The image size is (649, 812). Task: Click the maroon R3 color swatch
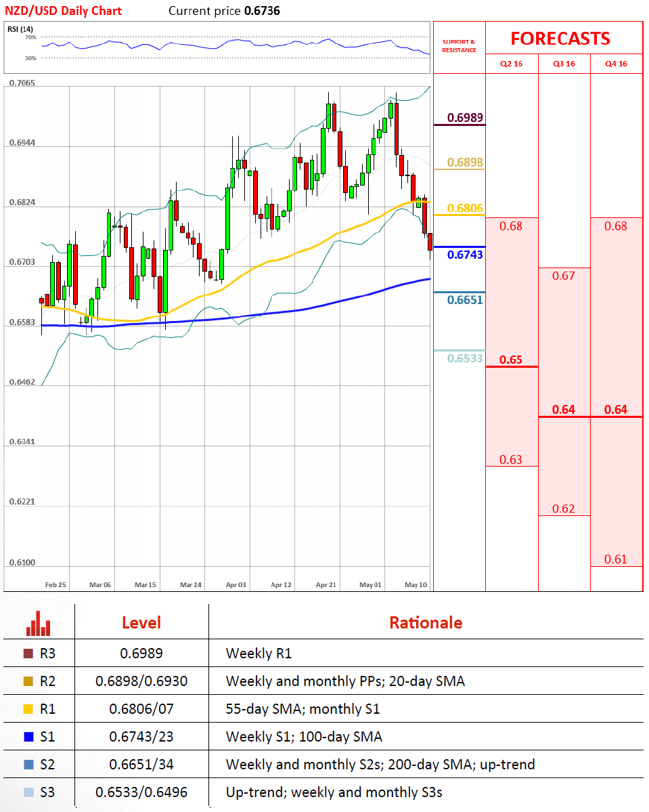tap(28, 654)
